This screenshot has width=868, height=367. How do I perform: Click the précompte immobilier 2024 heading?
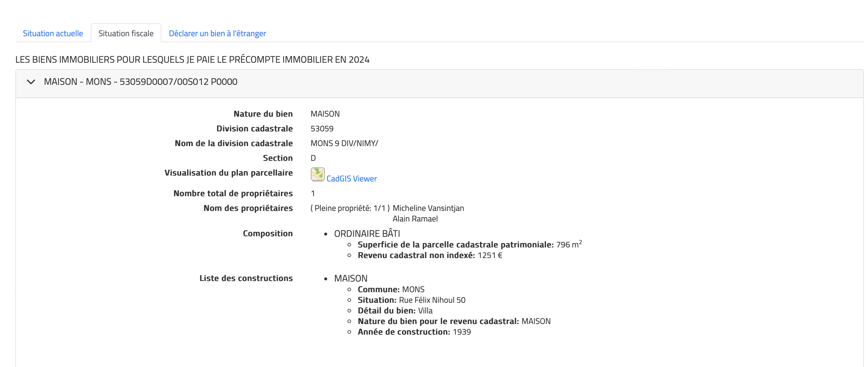[192, 59]
